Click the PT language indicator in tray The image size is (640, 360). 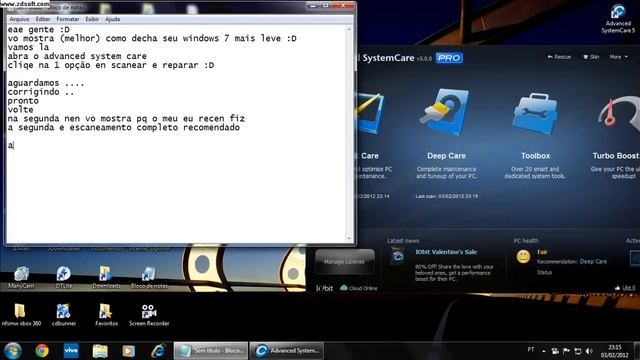tap(531, 350)
